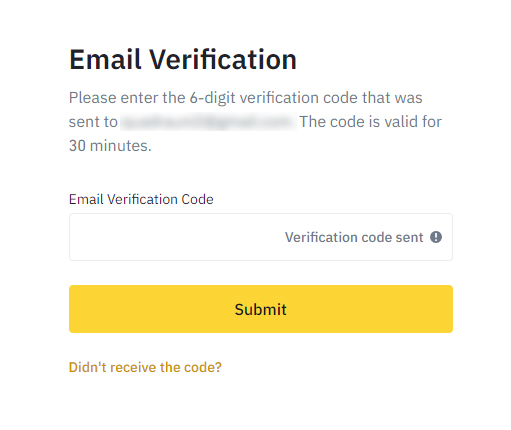This screenshot has width=511, height=430.
Task: Click the exclamation info icon
Action: click(x=436, y=237)
